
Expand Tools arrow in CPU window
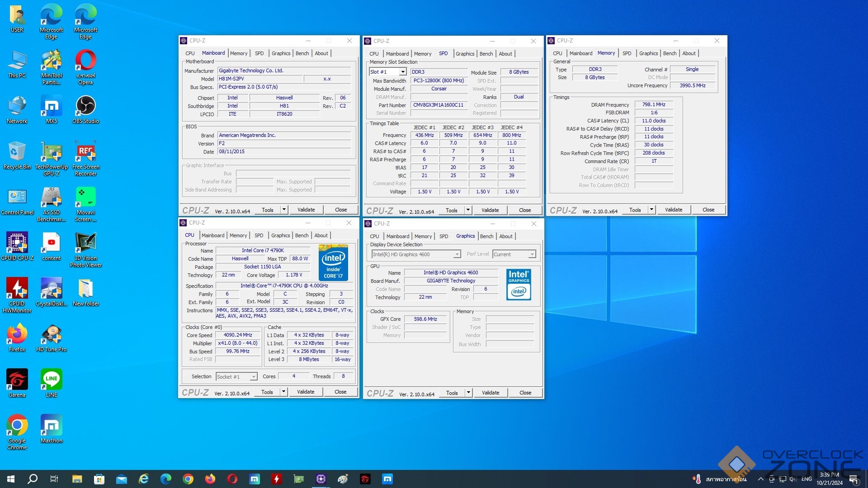coord(283,392)
